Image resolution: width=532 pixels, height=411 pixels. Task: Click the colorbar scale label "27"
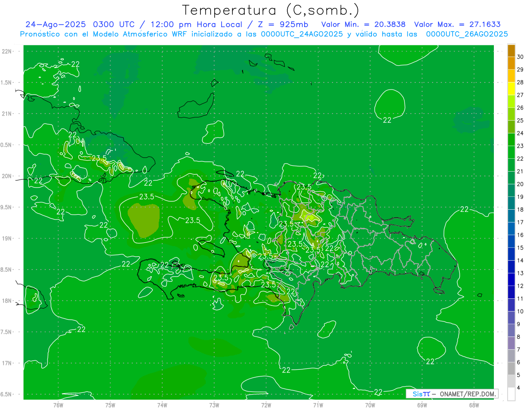tap(520, 95)
